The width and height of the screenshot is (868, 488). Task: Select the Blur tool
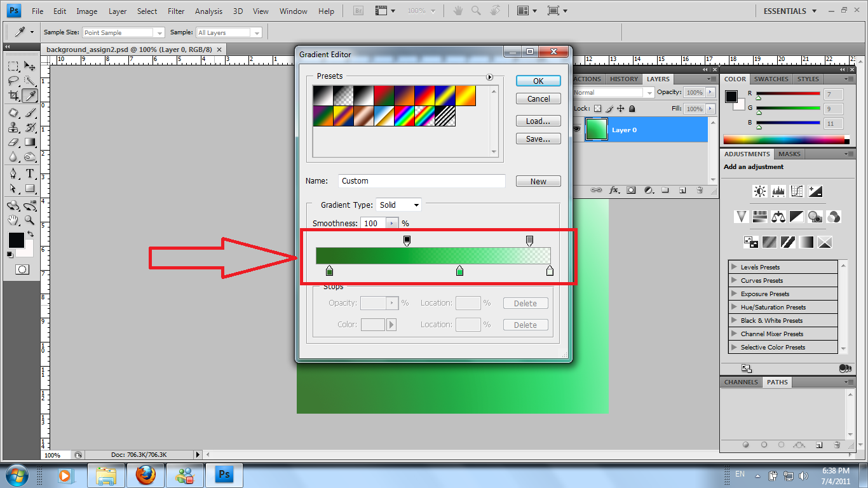(x=13, y=157)
